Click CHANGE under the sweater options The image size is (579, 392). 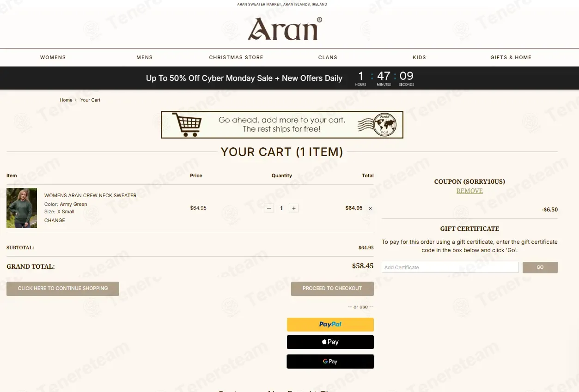tap(55, 220)
